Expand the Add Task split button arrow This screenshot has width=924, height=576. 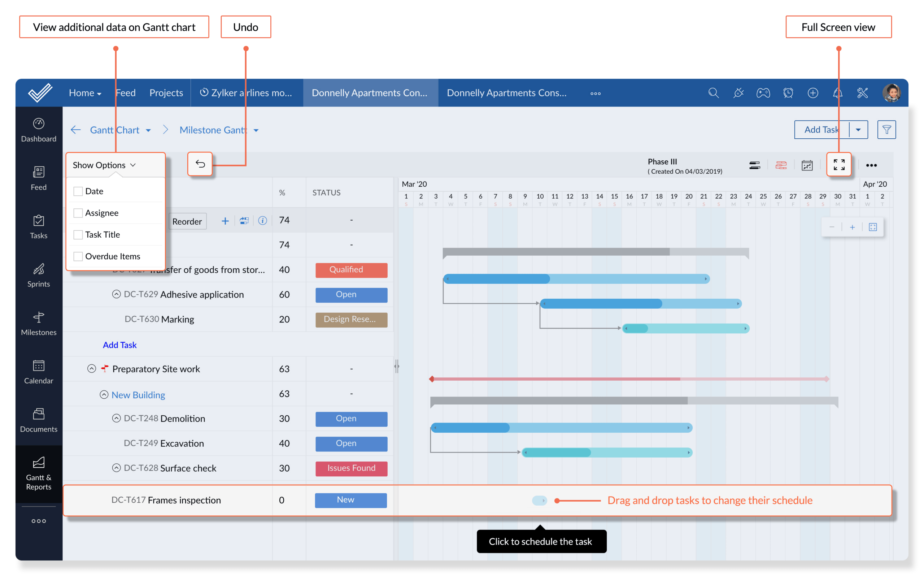click(x=859, y=130)
